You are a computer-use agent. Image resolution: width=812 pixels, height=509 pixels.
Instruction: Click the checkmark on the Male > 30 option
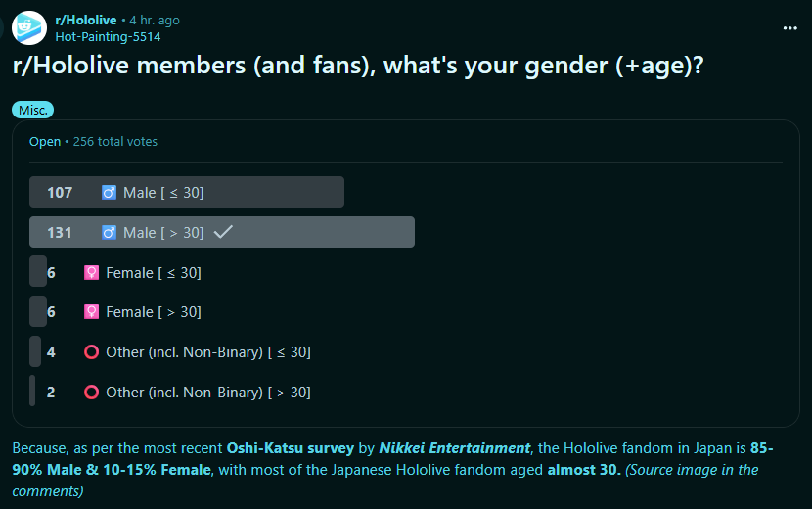coord(222,232)
